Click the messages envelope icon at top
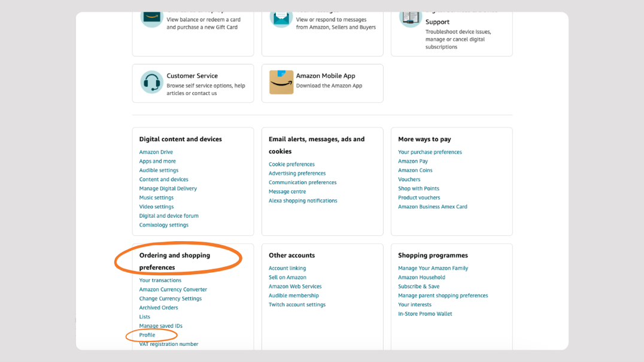Screen dimensions: 644x362 (x=281, y=19)
